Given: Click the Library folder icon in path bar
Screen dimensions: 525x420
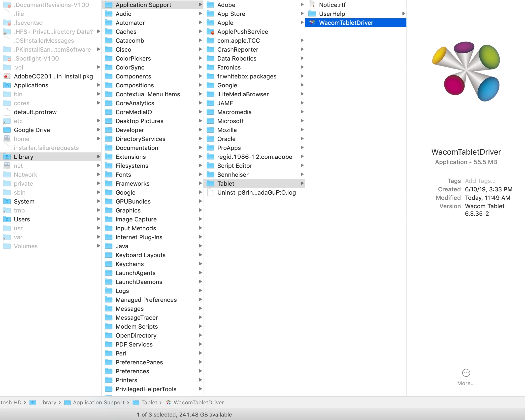Looking at the screenshot, I should pos(33,402).
